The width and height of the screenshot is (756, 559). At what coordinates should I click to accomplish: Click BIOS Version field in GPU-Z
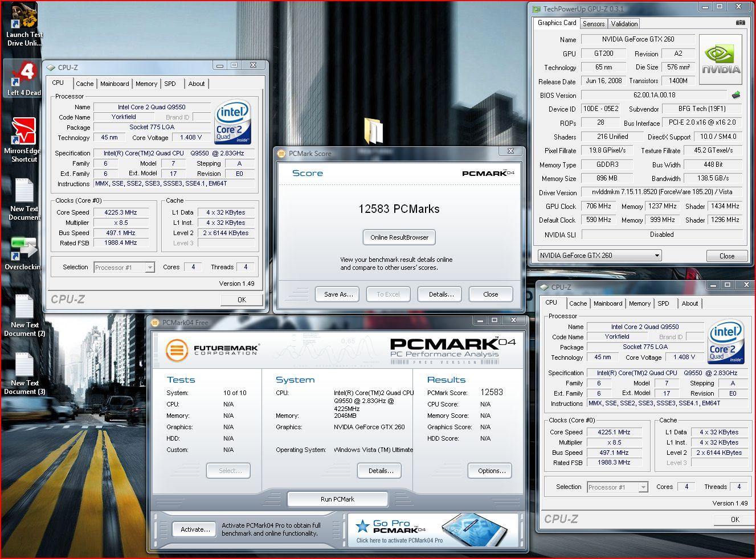pos(654,95)
